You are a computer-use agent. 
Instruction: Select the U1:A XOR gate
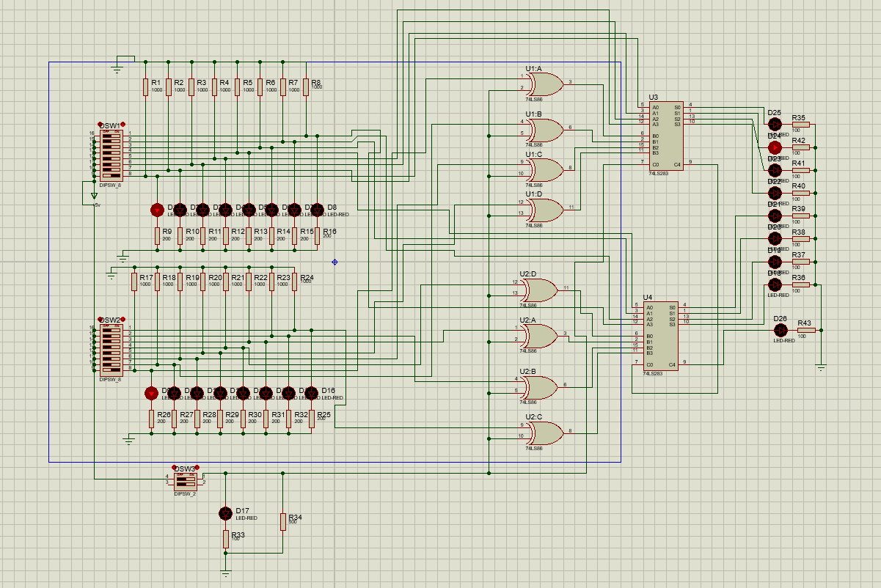click(x=545, y=84)
